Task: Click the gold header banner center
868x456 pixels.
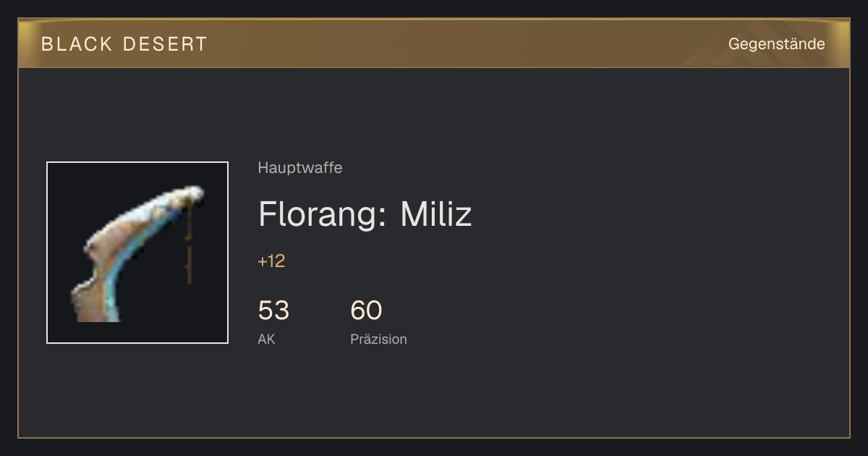Action: pos(434,43)
